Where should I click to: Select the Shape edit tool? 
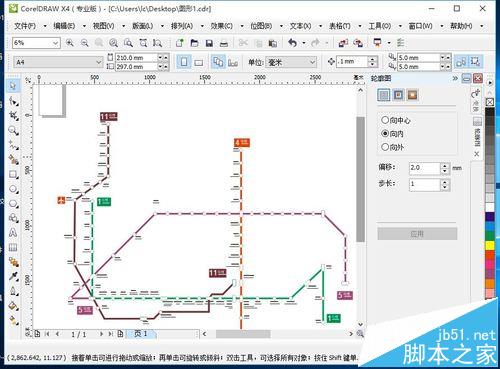[x=13, y=101]
